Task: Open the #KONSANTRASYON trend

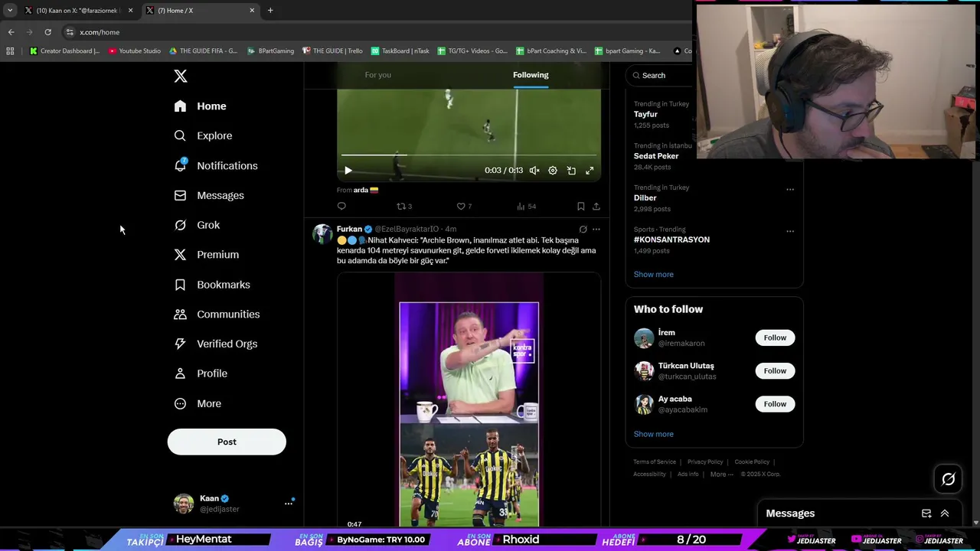Action: 671,240
